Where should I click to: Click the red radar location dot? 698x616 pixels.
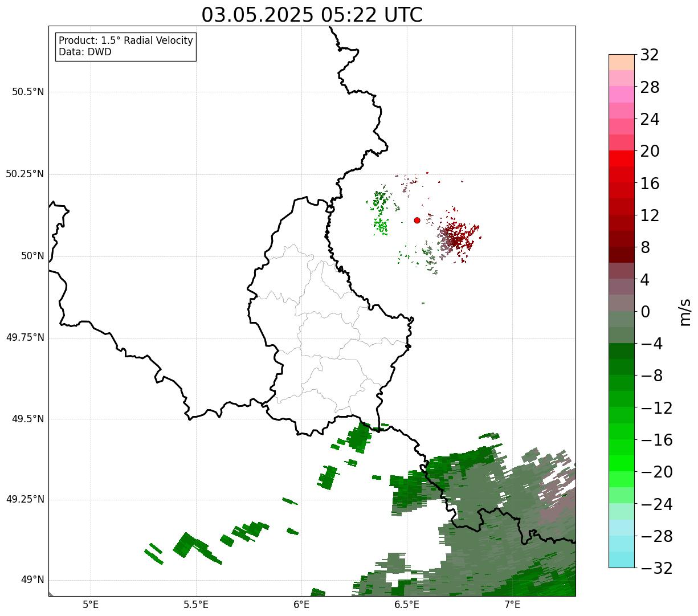point(417,220)
